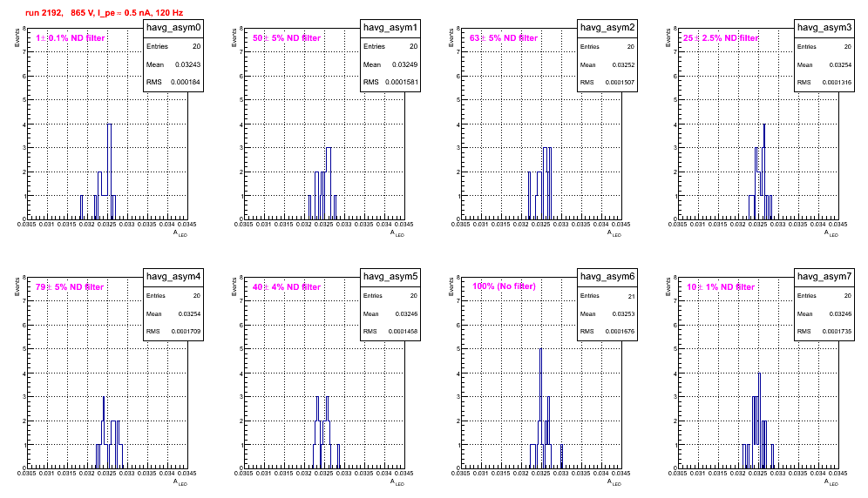This screenshot has width=868, height=498.
Task: Click the A_LED axis title under the havg_asym4 plot
Action: pyautogui.click(x=180, y=482)
